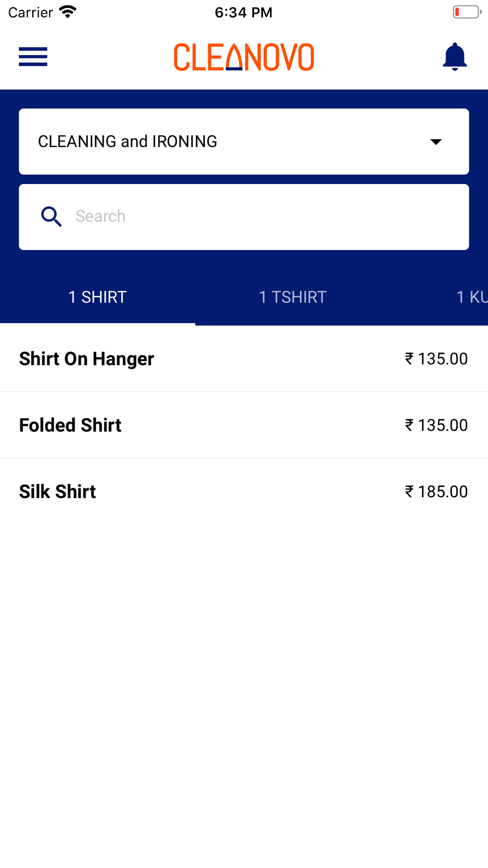This screenshot has height=868, width=488.
Task: Tap the Shirt On Hanger price
Action: [436, 359]
